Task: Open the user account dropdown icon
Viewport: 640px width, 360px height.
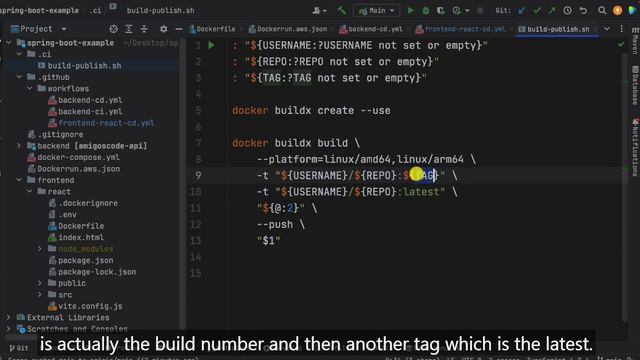Action: [x=319, y=11]
